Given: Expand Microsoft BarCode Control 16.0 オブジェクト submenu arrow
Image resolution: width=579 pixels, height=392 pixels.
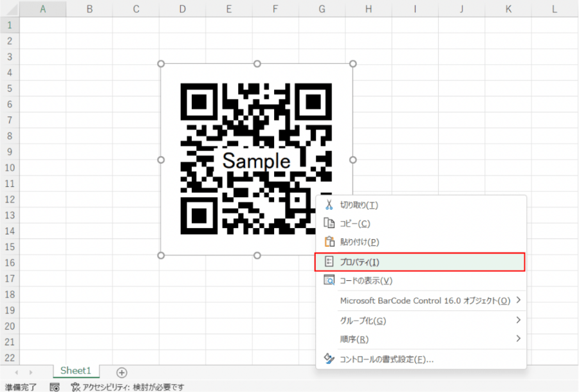Looking at the screenshot, I should (x=519, y=300).
